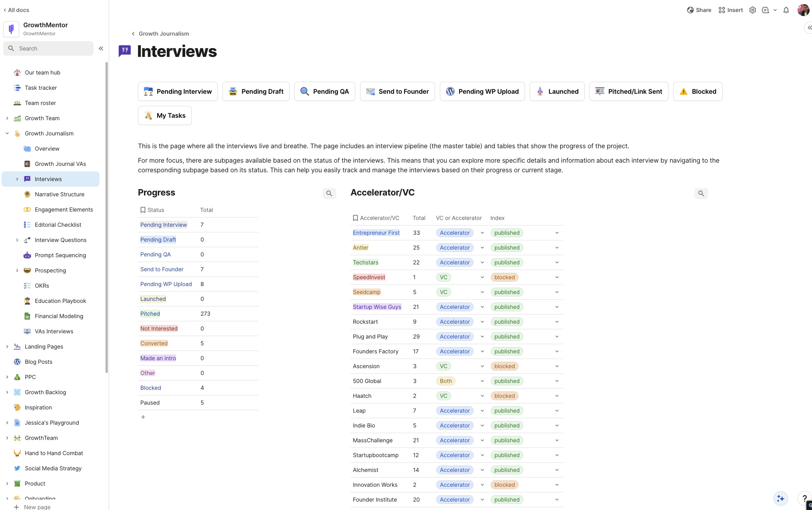Open Social Media Strategy page

tap(53, 468)
